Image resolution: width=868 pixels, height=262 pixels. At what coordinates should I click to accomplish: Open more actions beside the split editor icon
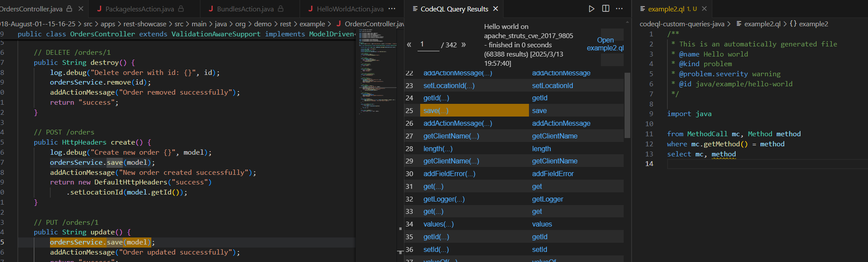[x=619, y=9]
